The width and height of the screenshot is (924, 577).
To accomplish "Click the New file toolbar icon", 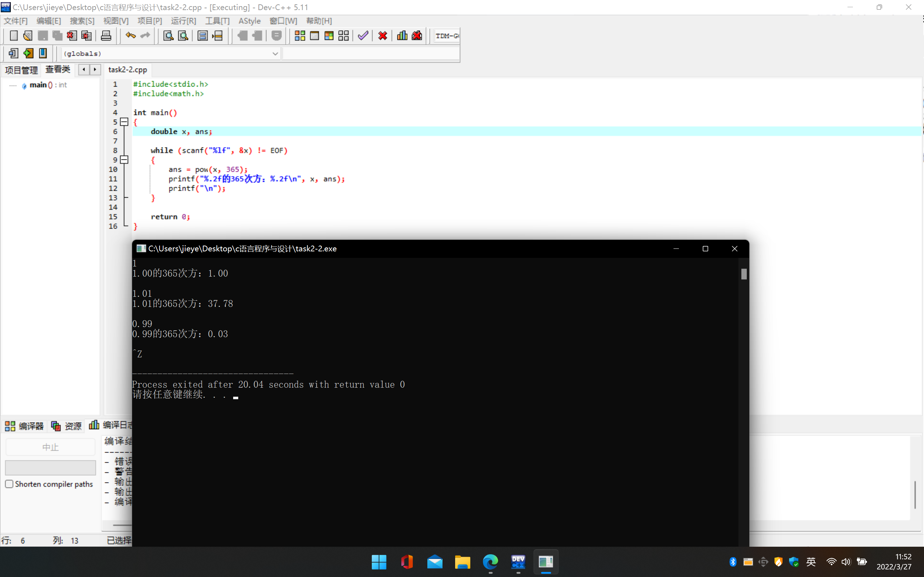I will [13, 36].
